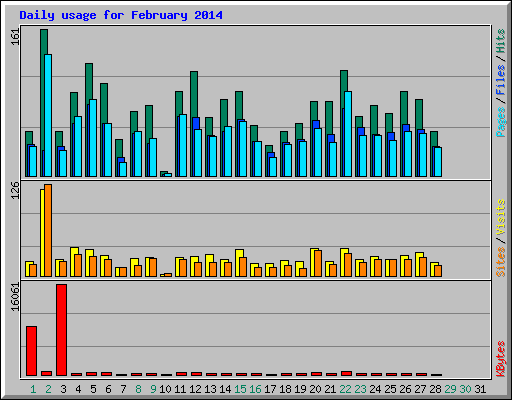The image size is (512, 400).
Task: Click day label '1' on the axis
Action: 33,389
